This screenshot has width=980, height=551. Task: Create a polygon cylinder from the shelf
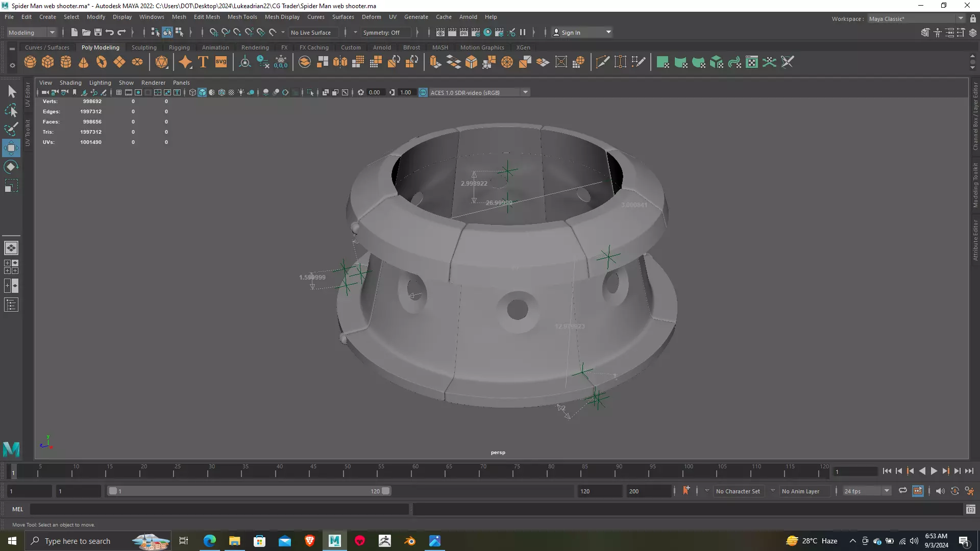pyautogui.click(x=66, y=62)
